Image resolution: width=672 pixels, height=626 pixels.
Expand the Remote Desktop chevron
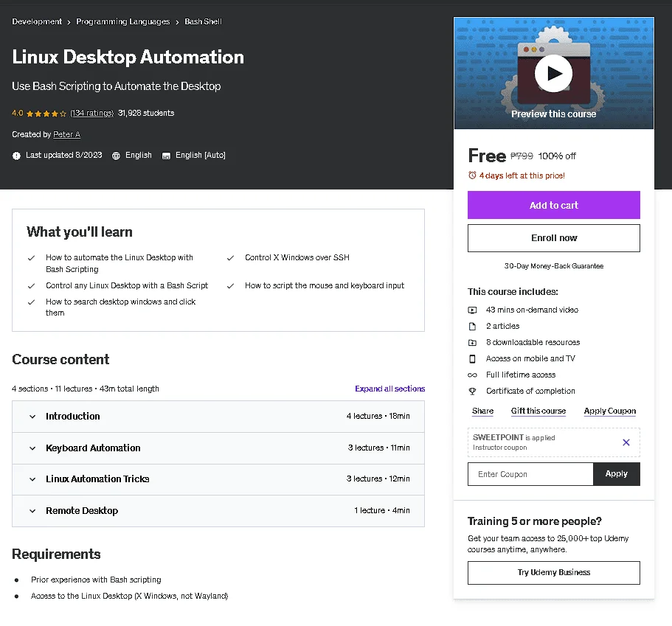click(x=32, y=511)
